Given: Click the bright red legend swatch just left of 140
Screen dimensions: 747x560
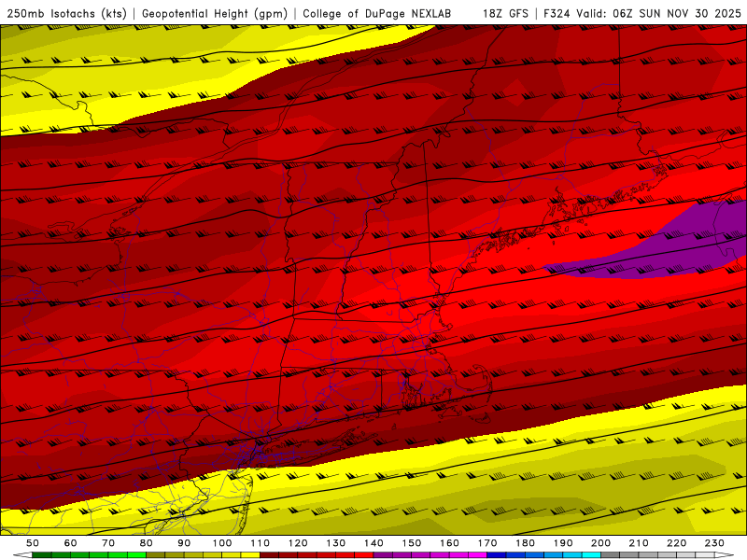Looking at the screenshot, I should tap(364, 555).
